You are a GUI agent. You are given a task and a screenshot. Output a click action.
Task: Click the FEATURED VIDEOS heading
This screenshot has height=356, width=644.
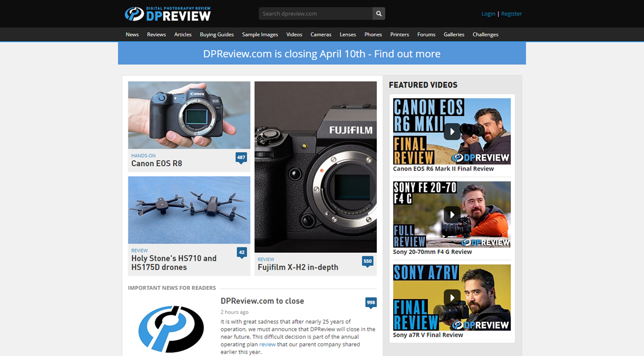tap(423, 85)
